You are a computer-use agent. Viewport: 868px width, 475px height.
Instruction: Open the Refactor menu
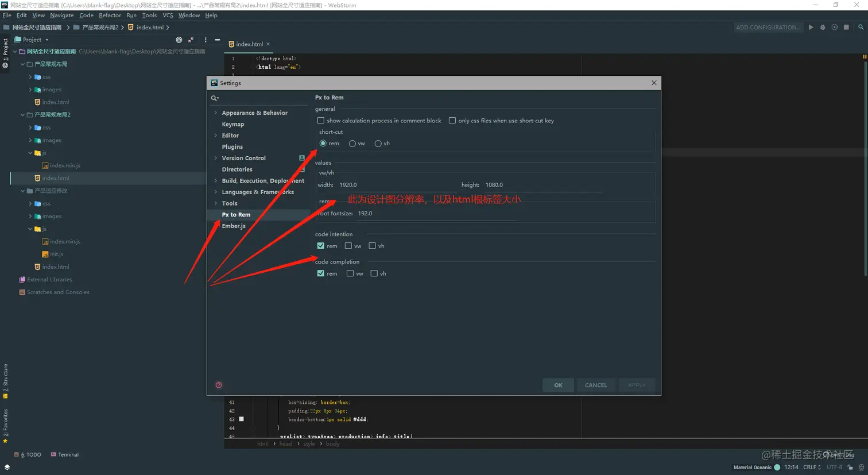(110, 16)
